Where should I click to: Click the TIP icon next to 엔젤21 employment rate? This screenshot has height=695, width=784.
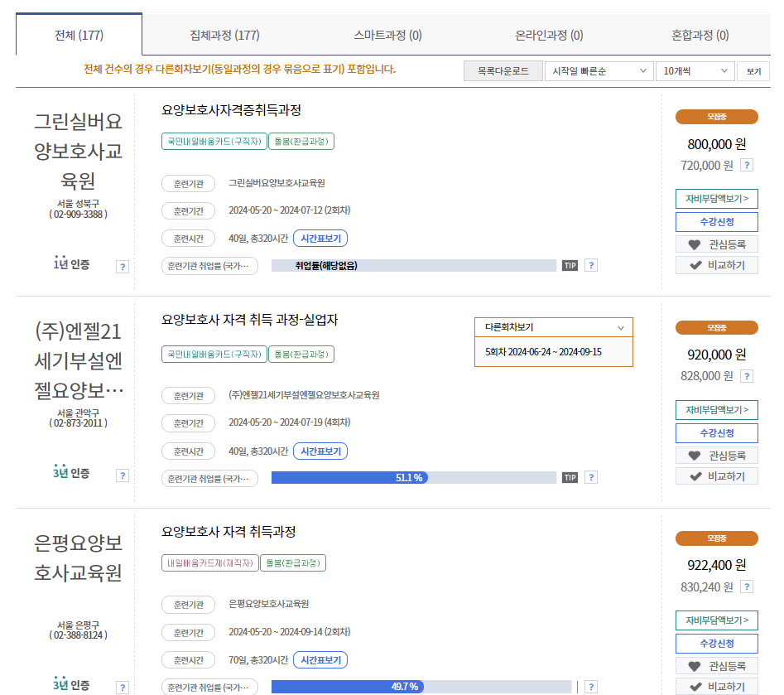coord(570,477)
